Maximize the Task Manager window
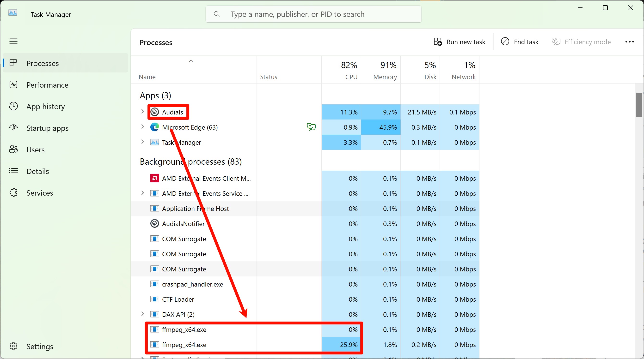The image size is (644, 359). (605, 8)
